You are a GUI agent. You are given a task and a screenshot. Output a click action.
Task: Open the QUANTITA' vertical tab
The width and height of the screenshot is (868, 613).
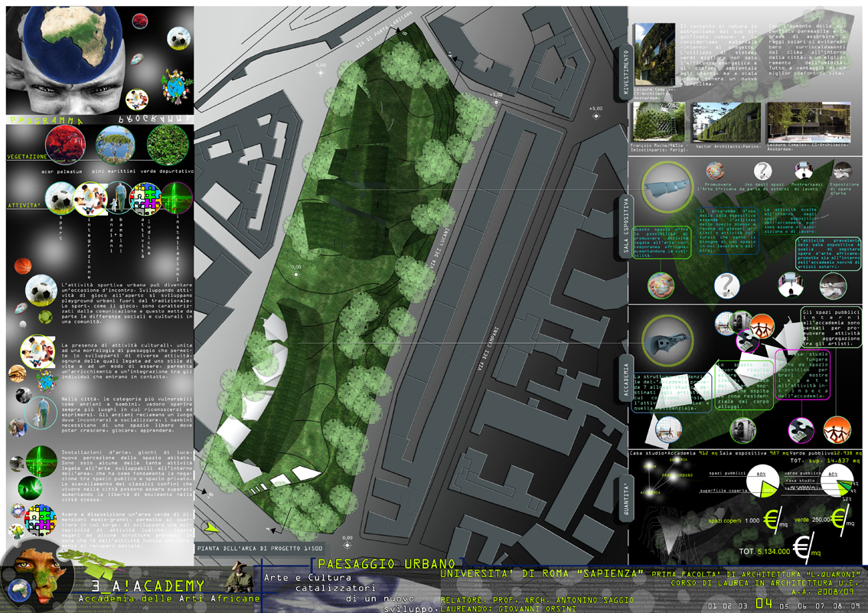click(x=625, y=497)
